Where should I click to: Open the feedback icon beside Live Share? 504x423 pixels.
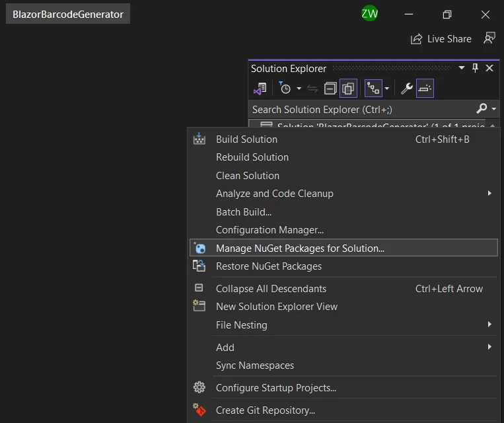489,39
